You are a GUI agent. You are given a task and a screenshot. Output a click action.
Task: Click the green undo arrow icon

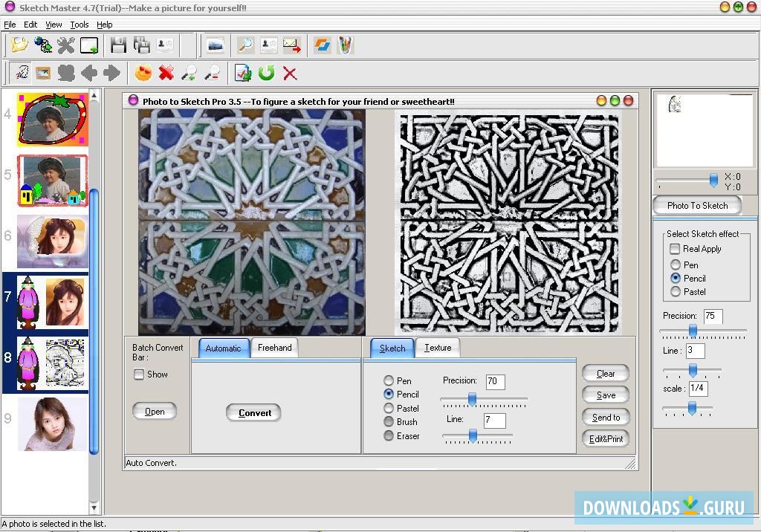coord(265,73)
